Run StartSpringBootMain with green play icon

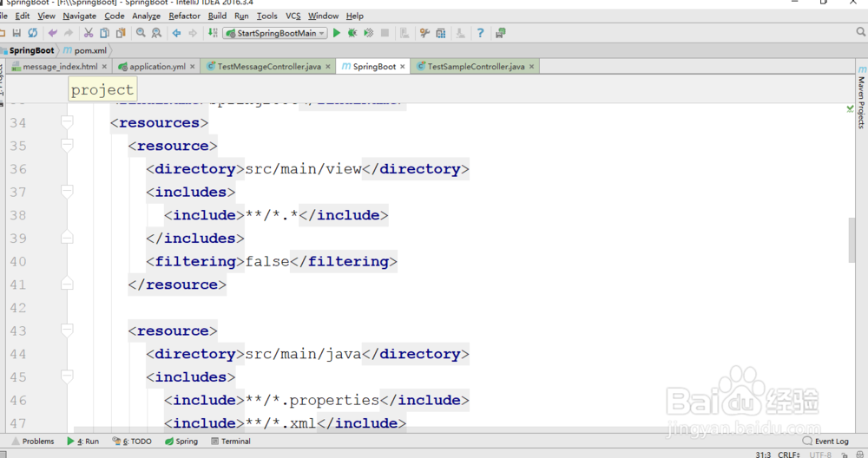click(x=337, y=33)
